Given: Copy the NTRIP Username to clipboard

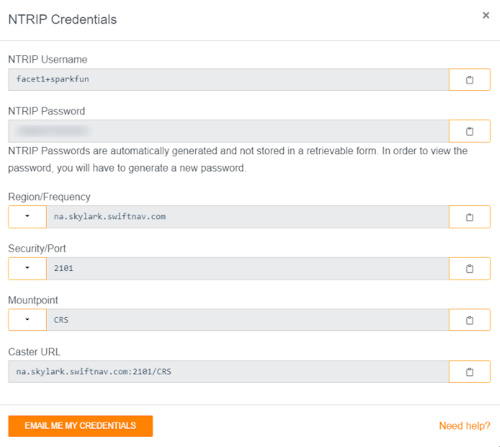Looking at the screenshot, I should coord(470,80).
